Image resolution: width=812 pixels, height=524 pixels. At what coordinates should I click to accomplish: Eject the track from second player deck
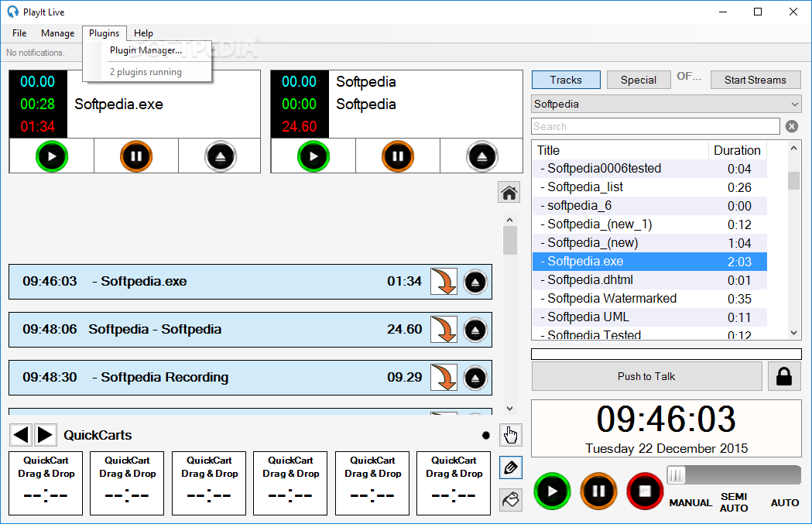(482, 156)
